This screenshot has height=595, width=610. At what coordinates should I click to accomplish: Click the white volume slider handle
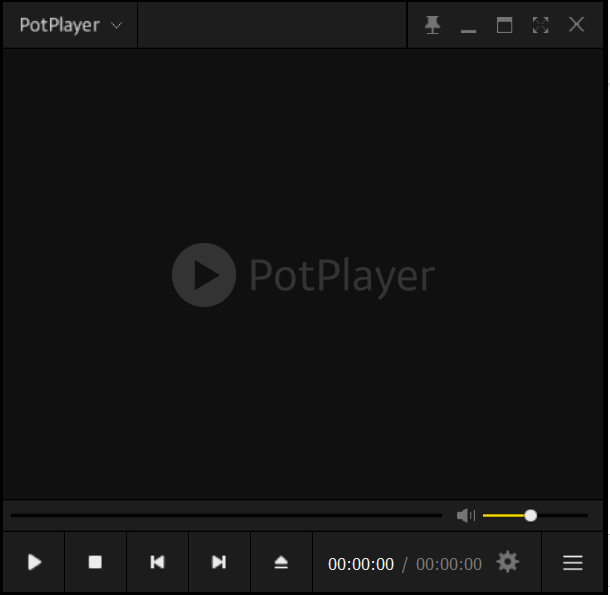[x=531, y=515]
